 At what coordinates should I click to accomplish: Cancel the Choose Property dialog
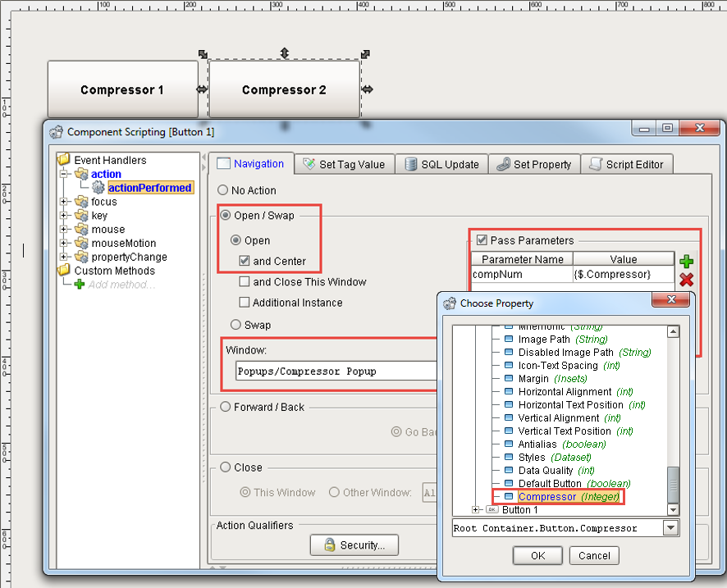click(x=594, y=555)
